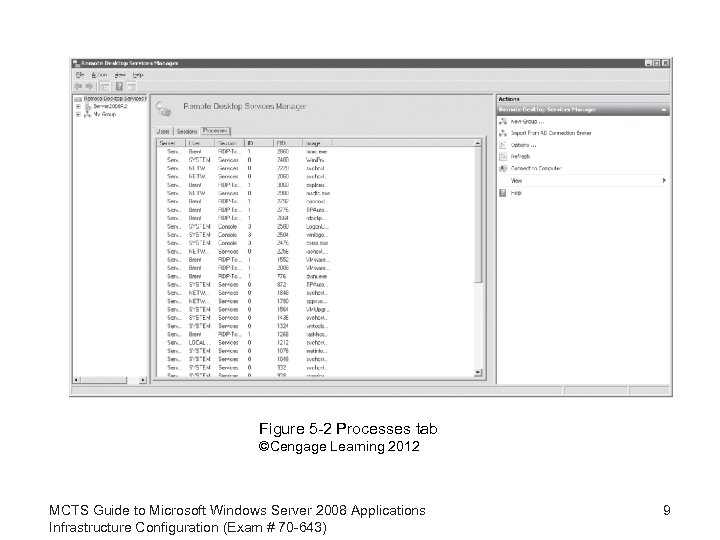Click the tree pane scroll-right arrow
This screenshot has width=720, height=540.
click(143, 380)
